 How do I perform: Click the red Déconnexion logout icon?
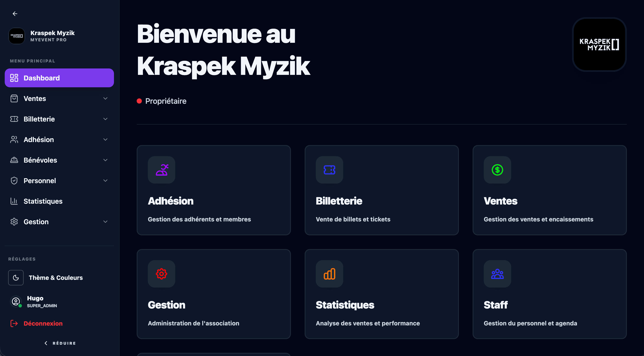pyautogui.click(x=14, y=323)
